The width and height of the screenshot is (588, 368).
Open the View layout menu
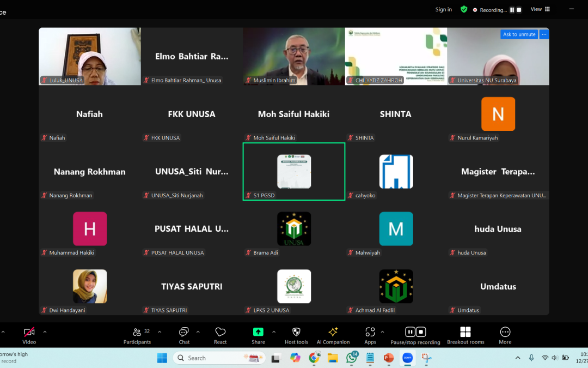coord(540,9)
